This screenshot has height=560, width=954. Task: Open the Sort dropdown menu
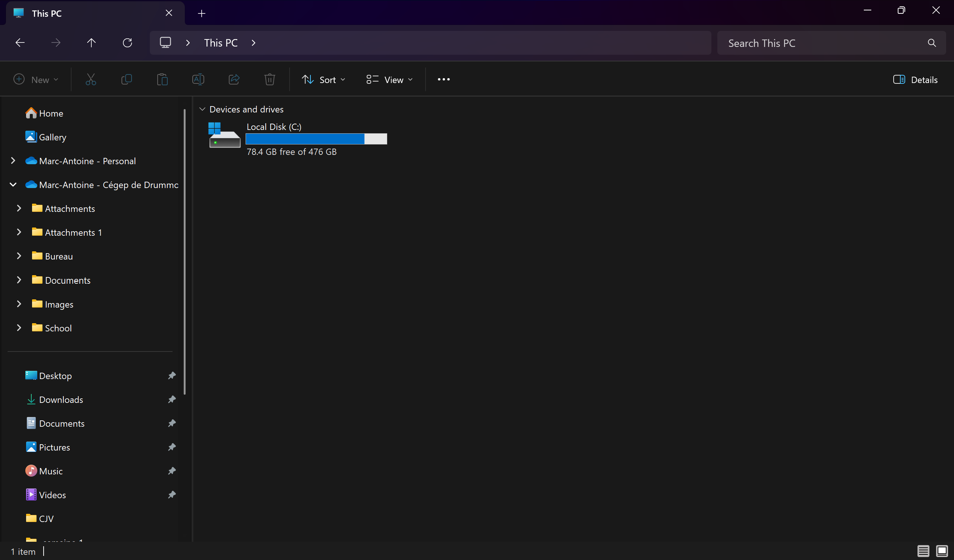tap(323, 79)
